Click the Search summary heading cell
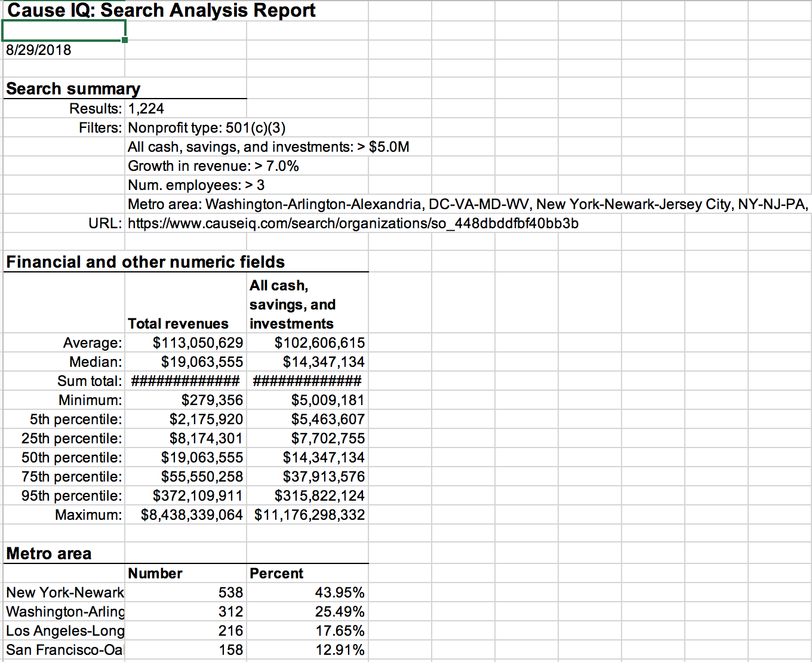The image size is (812, 662). (73, 89)
